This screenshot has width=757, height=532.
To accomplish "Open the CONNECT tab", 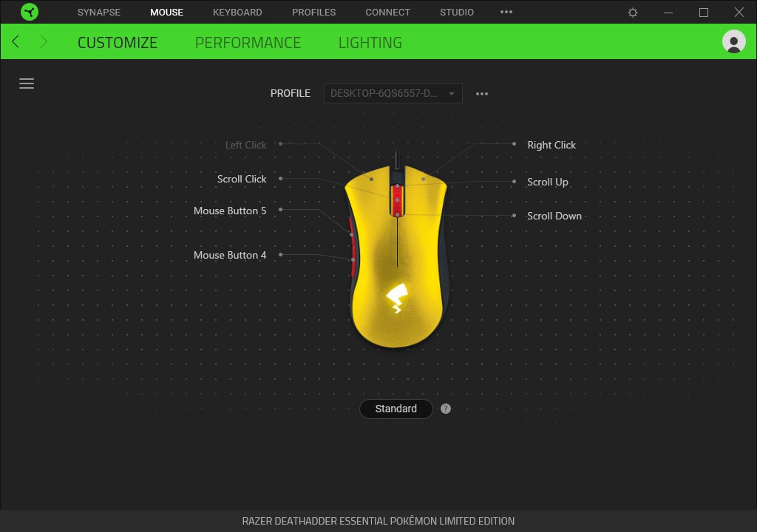I will pyautogui.click(x=387, y=12).
